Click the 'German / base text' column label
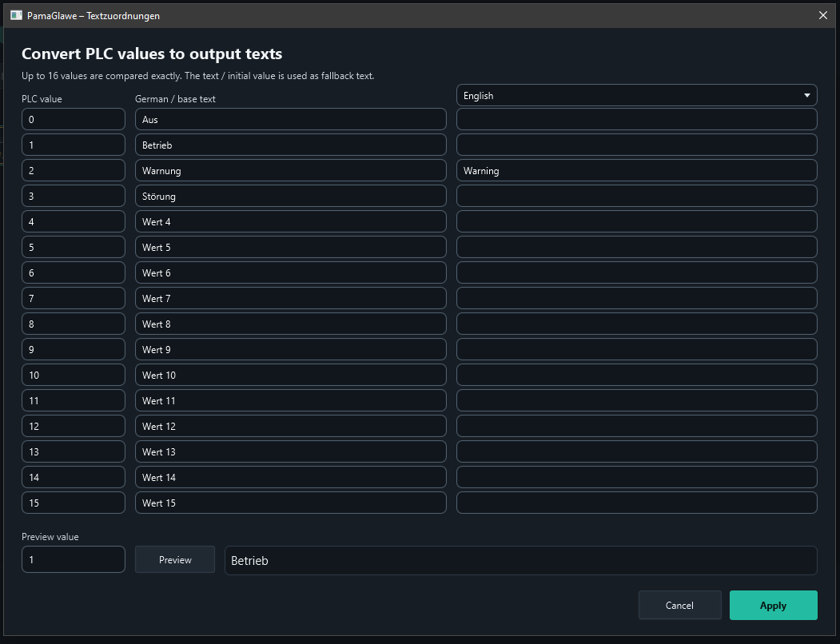Viewport: 840px width, 644px height. tap(175, 99)
